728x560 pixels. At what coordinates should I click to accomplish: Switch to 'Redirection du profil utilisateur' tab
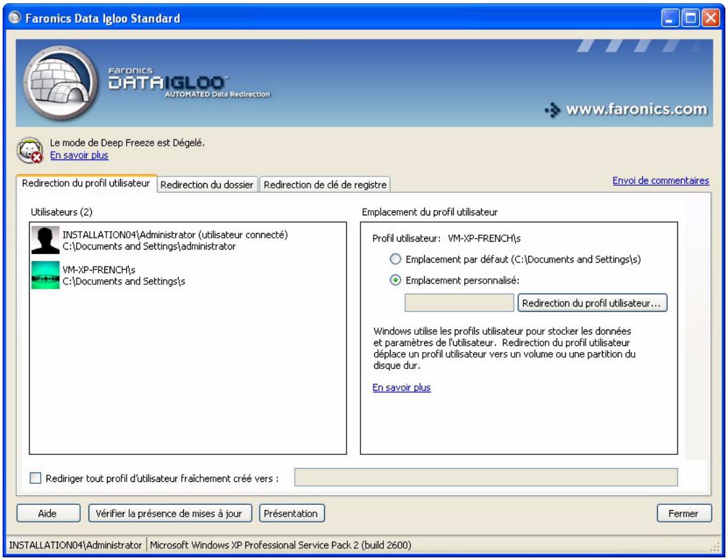point(86,183)
